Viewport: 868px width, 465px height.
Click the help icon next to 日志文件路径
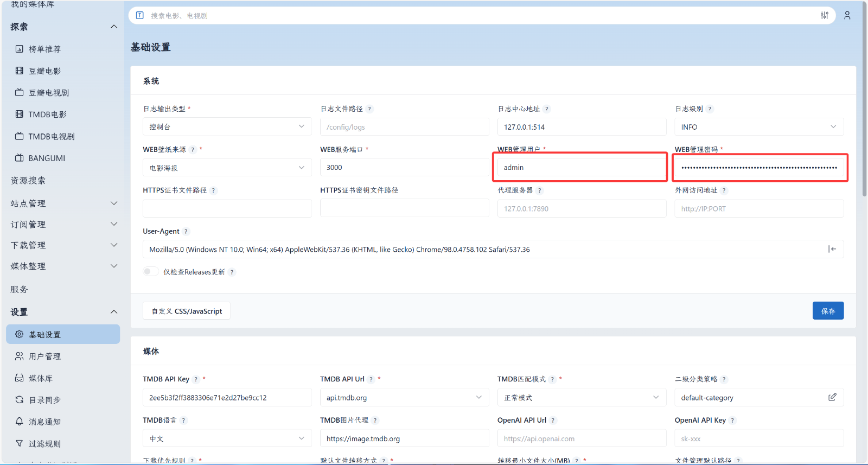pyautogui.click(x=369, y=109)
